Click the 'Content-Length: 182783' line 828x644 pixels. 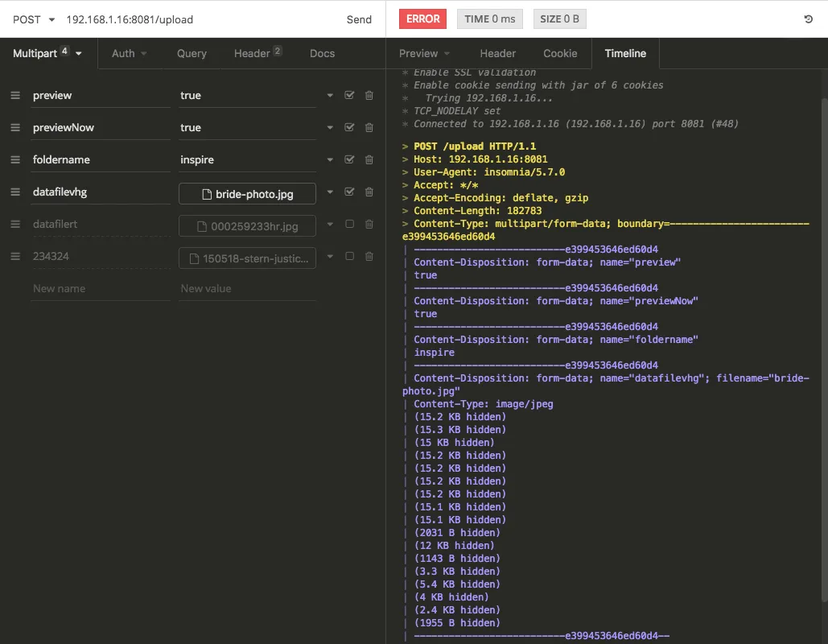click(x=477, y=211)
